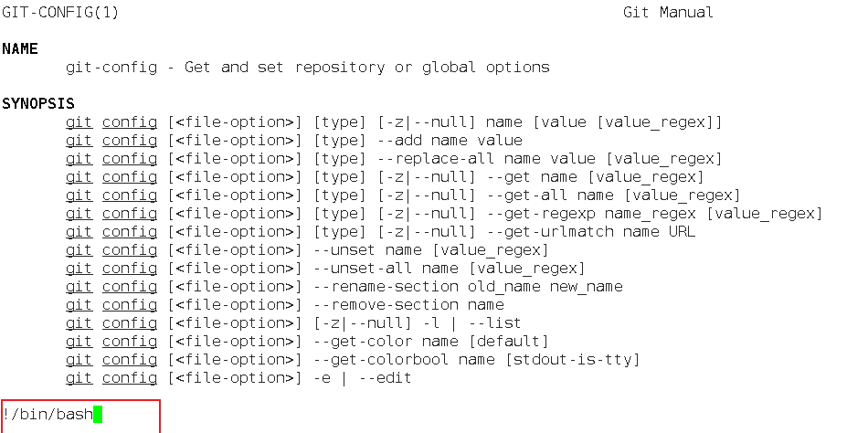Click the --get-regexp option text
868x433 pixels.
(542, 214)
